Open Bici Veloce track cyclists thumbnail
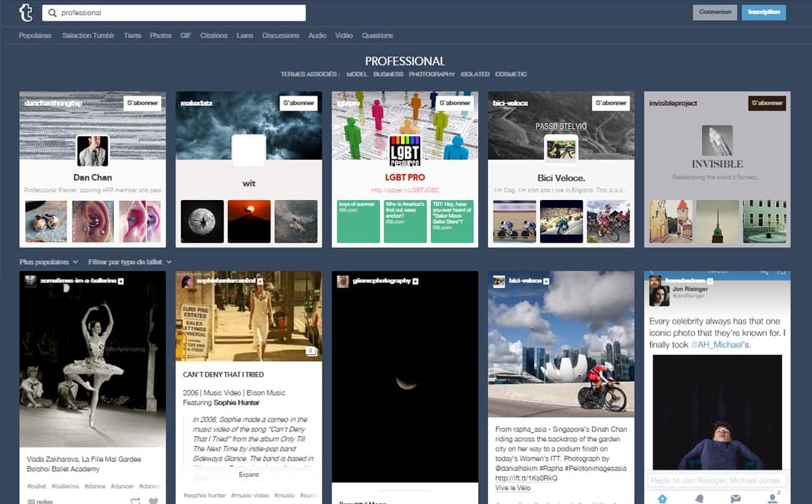Viewport: 812px width, 504px height. [x=515, y=221]
